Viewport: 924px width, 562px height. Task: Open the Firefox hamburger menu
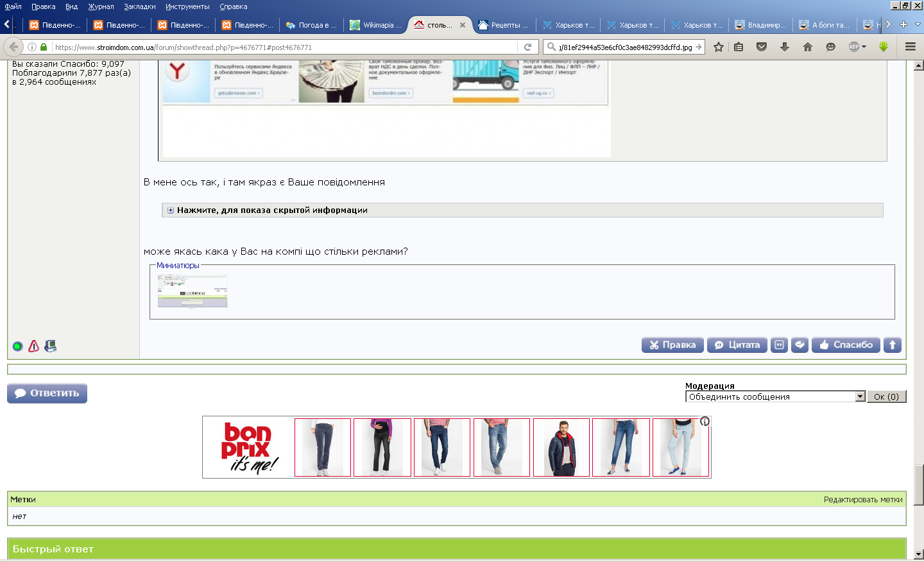click(910, 47)
